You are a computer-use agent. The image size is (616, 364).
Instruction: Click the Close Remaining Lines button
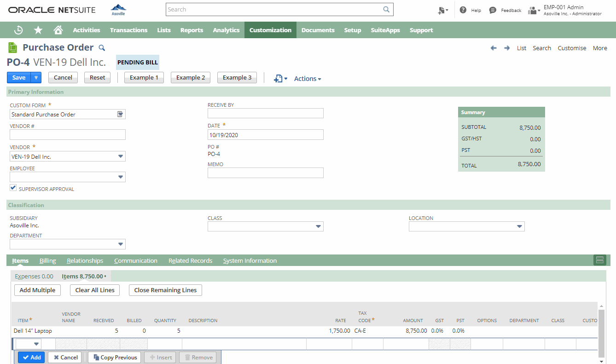tap(165, 290)
